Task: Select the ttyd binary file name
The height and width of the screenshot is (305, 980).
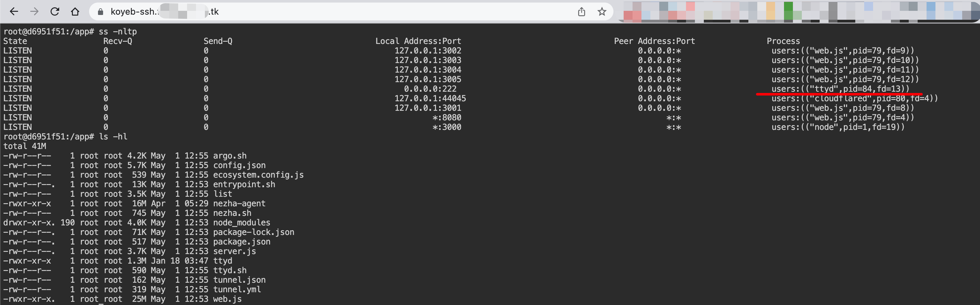Action: (222, 261)
